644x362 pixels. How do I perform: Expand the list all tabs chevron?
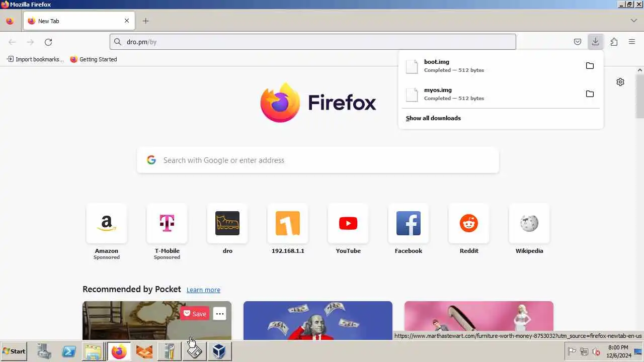[x=633, y=21]
